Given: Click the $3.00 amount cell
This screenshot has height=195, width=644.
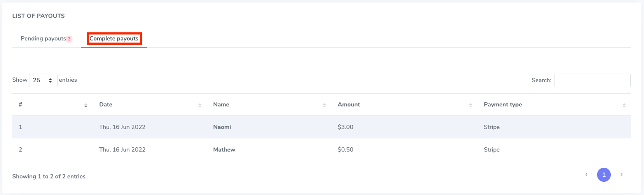Looking at the screenshot, I should (345, 127).
